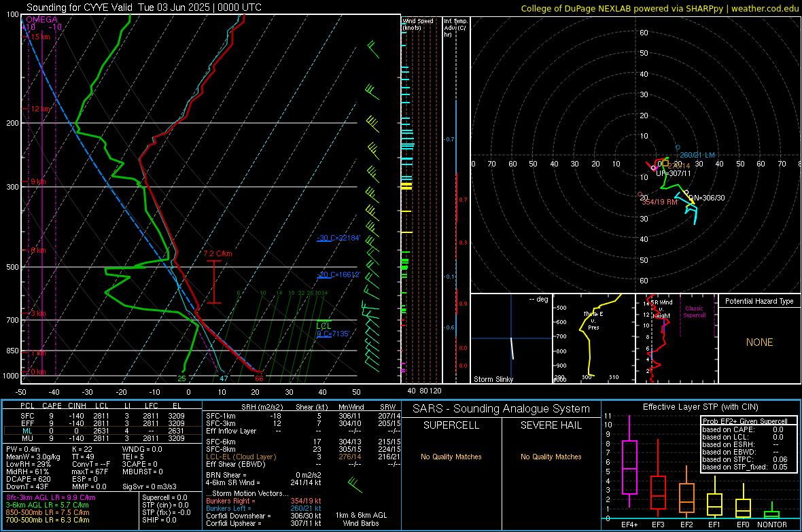The width and height of the screenshot is (802, 532).
Task: Click the CAPE column header
Action: click(52, 406)
